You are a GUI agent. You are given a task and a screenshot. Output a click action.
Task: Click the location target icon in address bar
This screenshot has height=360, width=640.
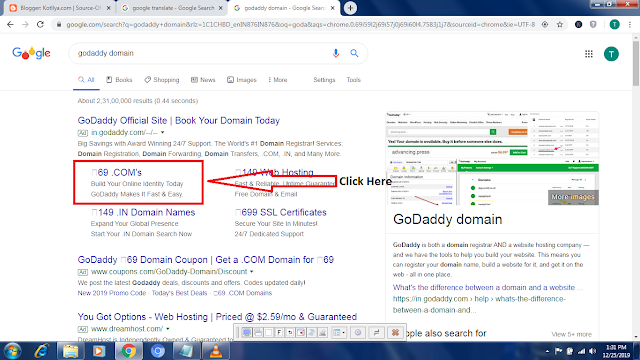545,24
